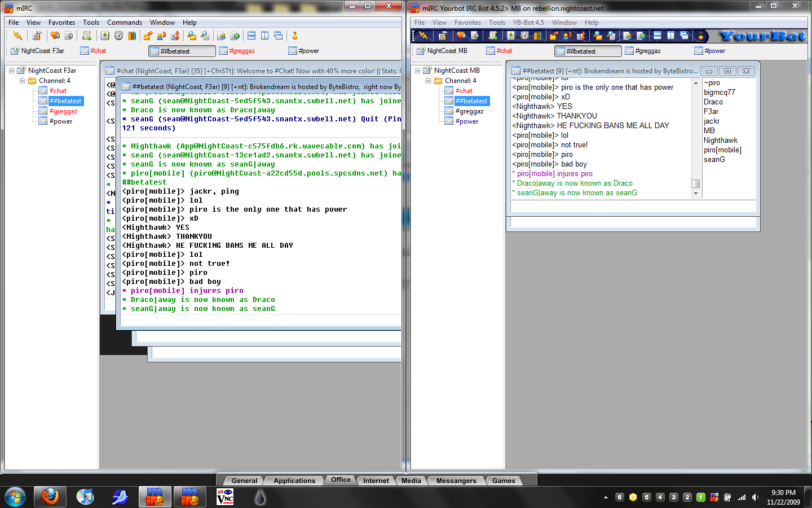Tile windows horizontally in left mIRC
This screenshot has height=508, width=812.
tap(251, 36)
